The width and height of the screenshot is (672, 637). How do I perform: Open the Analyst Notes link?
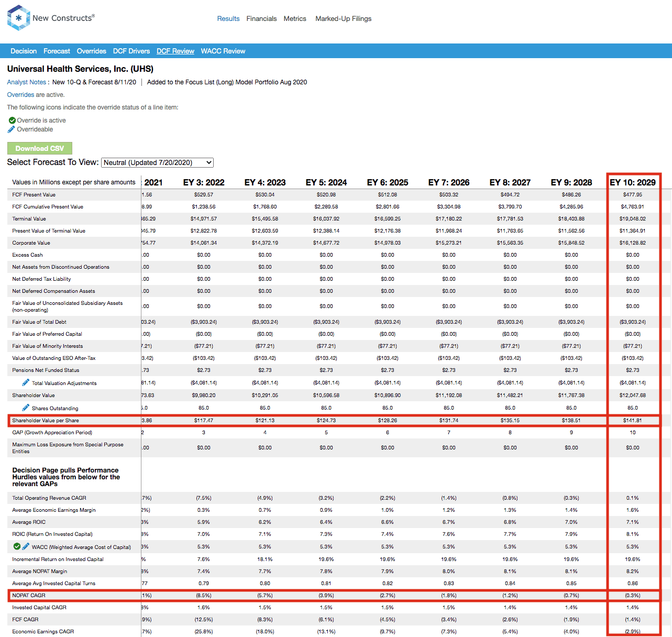(27, 82)
